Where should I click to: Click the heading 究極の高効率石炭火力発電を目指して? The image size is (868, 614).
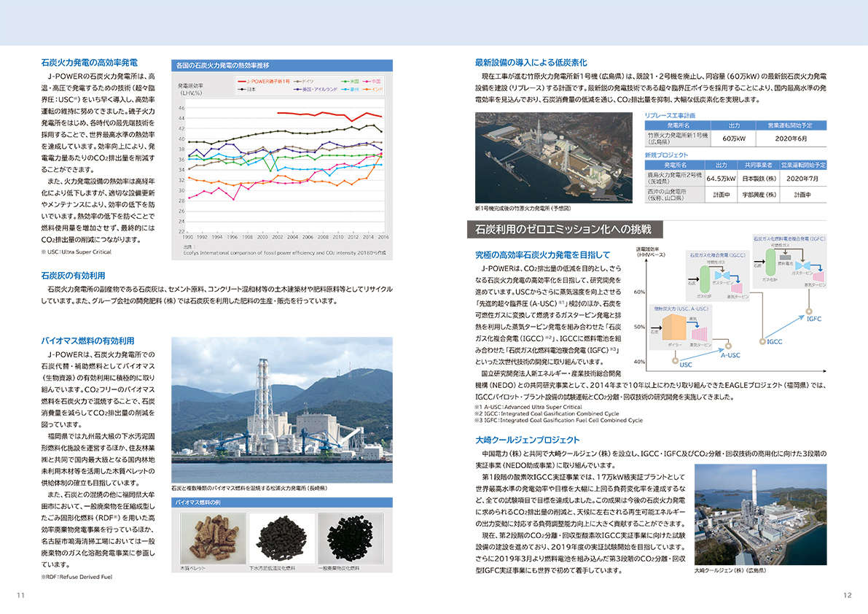click(542, 254)
